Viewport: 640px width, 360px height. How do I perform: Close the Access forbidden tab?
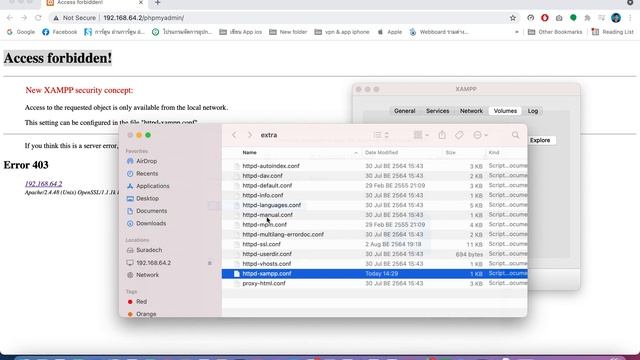click(x=141, y=2)
